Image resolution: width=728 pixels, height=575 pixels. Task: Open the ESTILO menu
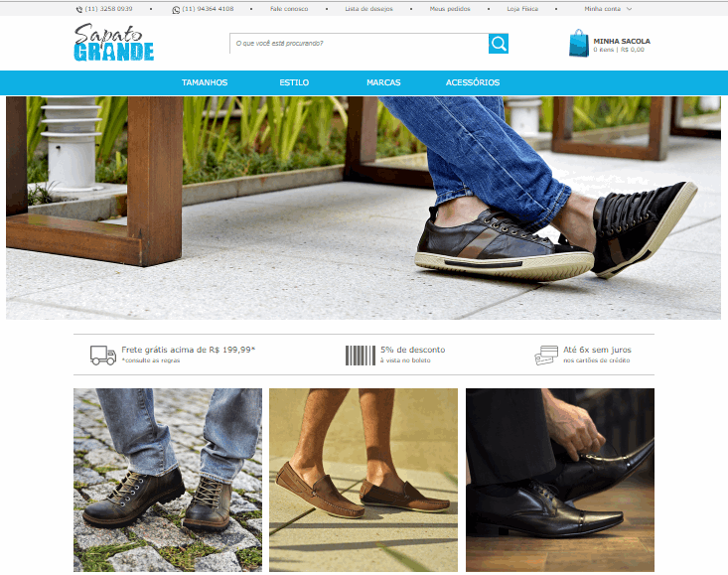pyautogui.click(x=294, y=82)
